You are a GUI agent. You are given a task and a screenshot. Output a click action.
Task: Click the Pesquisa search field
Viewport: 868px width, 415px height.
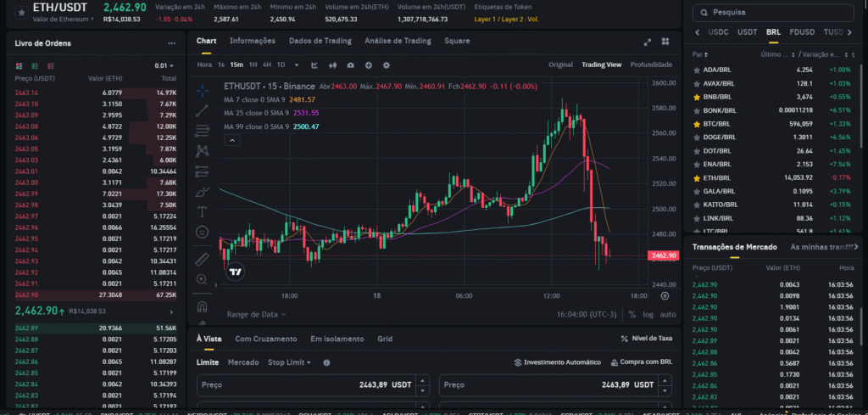click(773, 12)
